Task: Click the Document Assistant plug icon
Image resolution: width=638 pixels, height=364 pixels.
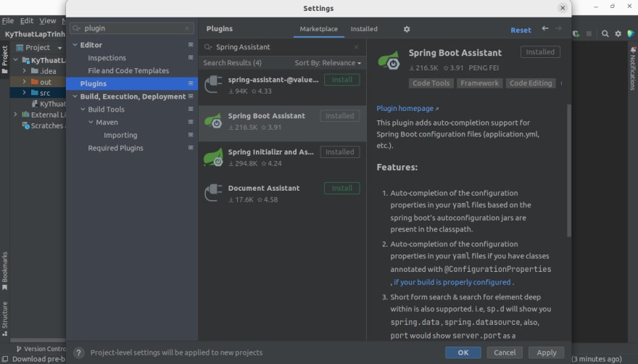Action: (213, 194)
